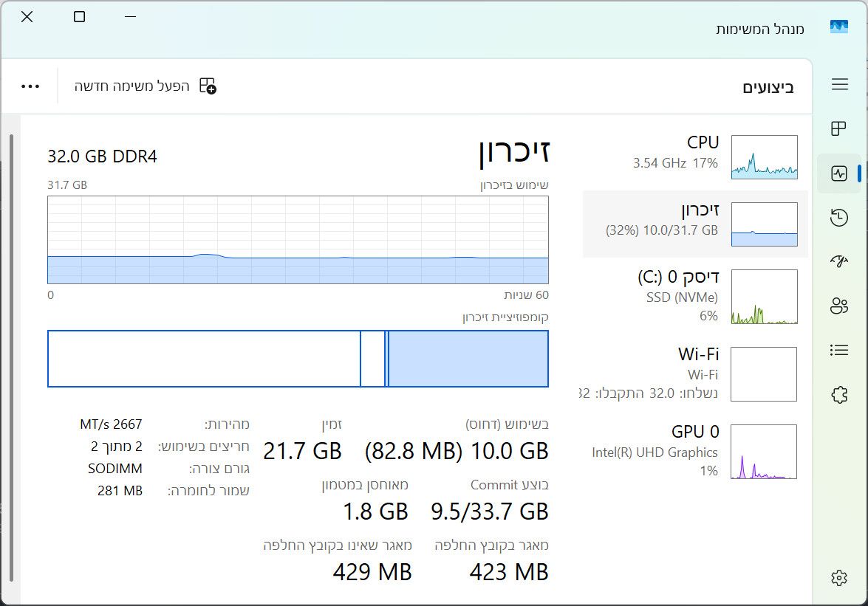This screenshot has height=606, width=868.
Task: Click the 'קומפוזיציית זיכרון' label
Action: 505,317
